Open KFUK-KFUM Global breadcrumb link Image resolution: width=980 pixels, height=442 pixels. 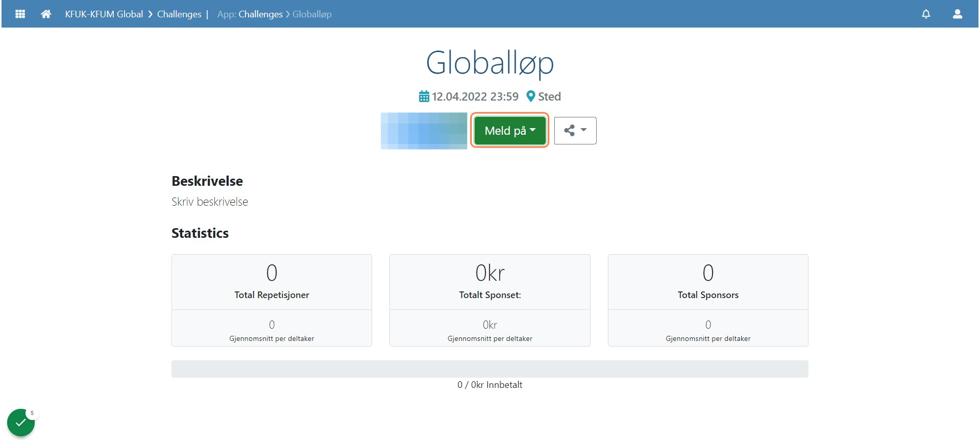pyautogui.click(x=104, y=14)
